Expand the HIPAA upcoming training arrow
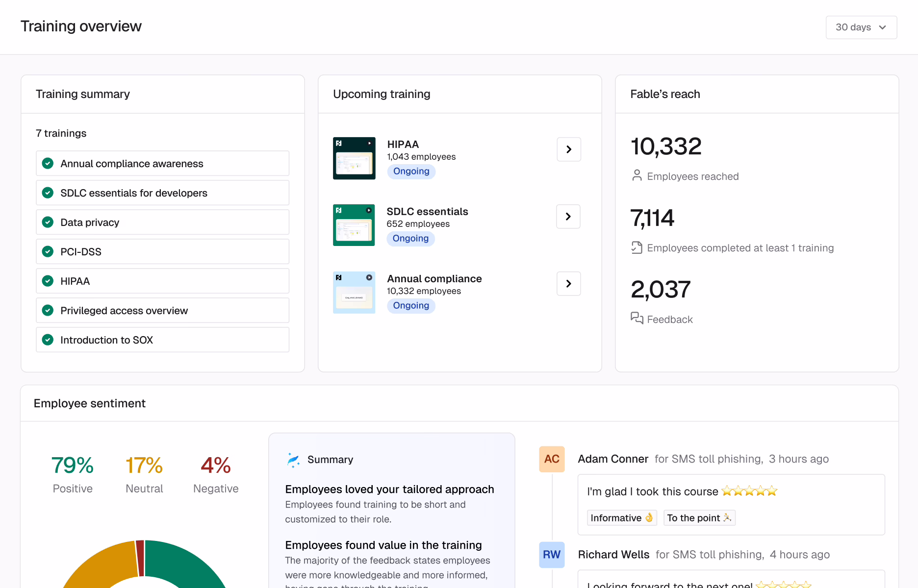Viewport: 918px width, 588px height. (x=569, y=149)
